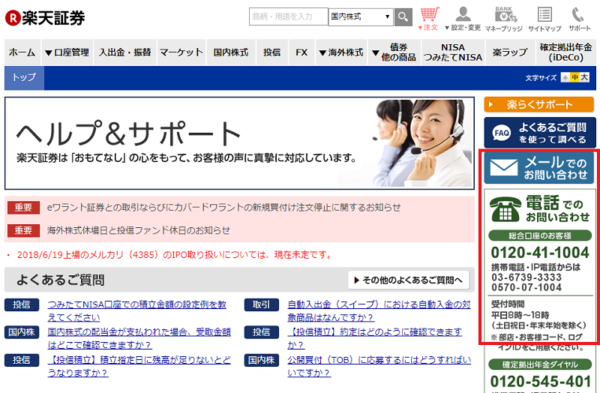Open the 公開買付 (TOB) question link
Screen dimensions: 600x393
379,366
